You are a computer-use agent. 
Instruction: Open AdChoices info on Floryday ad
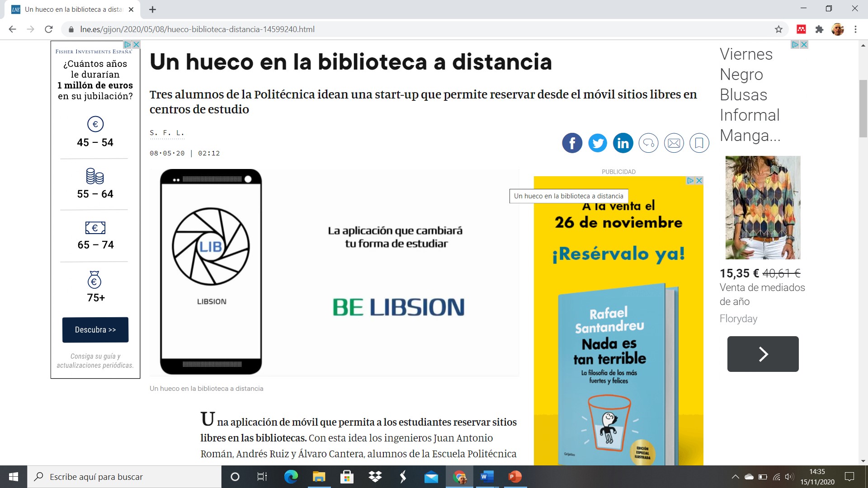tap(795, 44)
